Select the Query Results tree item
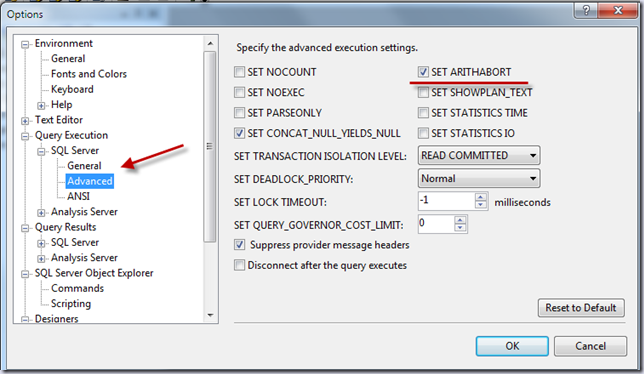The image size is (644, 374). 65,227
